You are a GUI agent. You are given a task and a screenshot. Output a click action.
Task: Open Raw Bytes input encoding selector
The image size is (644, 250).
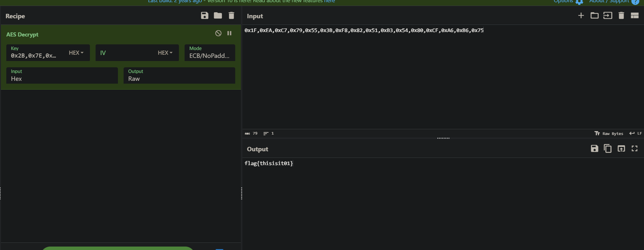609,134
